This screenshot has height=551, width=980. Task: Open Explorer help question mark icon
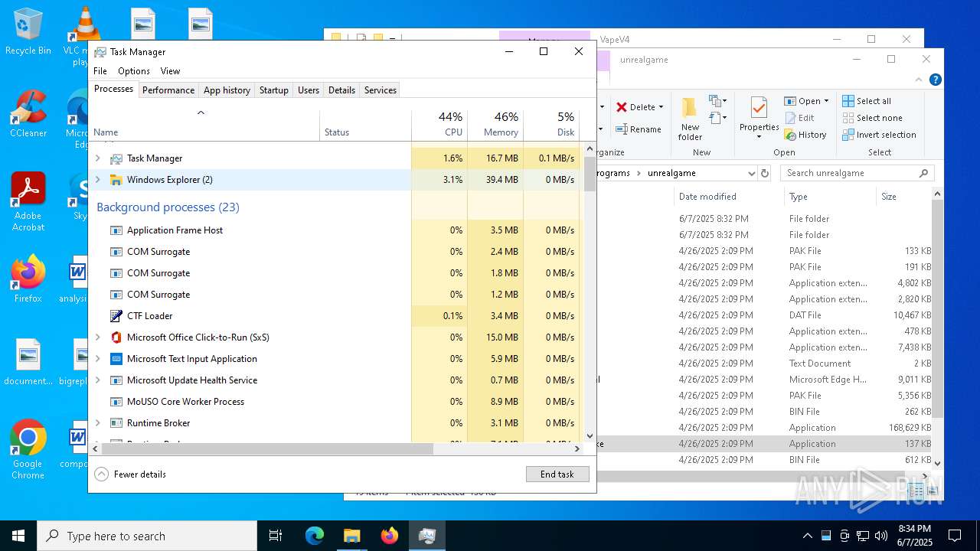(x=935, y=80)
